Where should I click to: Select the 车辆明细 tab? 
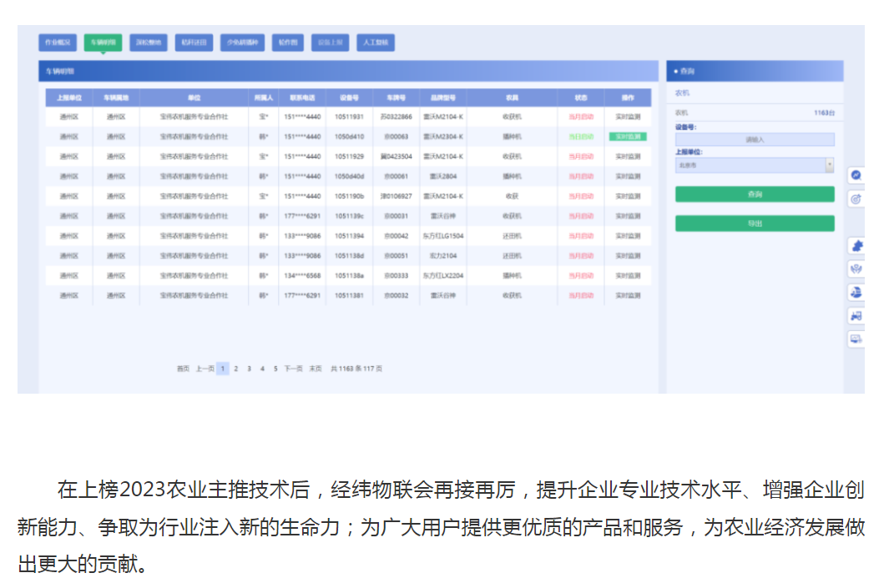click(x=103, y=43)
